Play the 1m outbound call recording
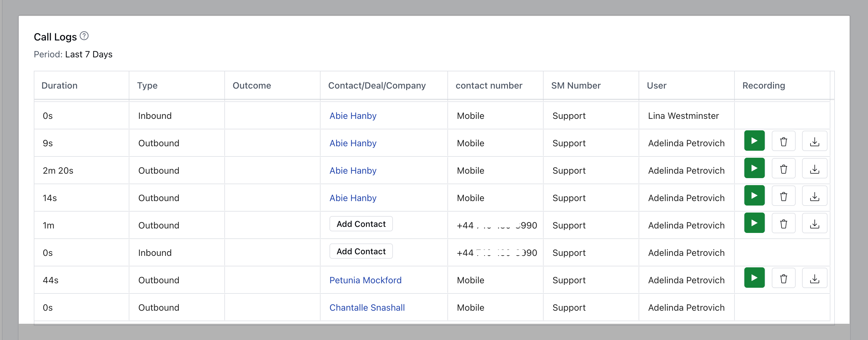Viewport: 868px width, 340px height. [754, 223]
